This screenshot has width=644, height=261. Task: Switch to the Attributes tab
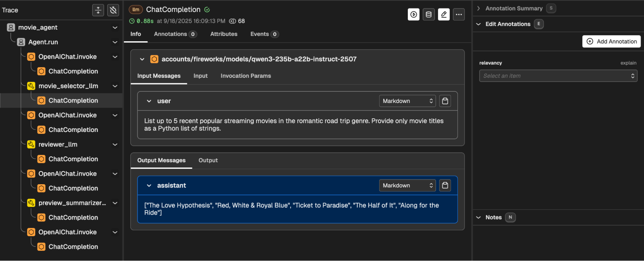click(224, 34)
